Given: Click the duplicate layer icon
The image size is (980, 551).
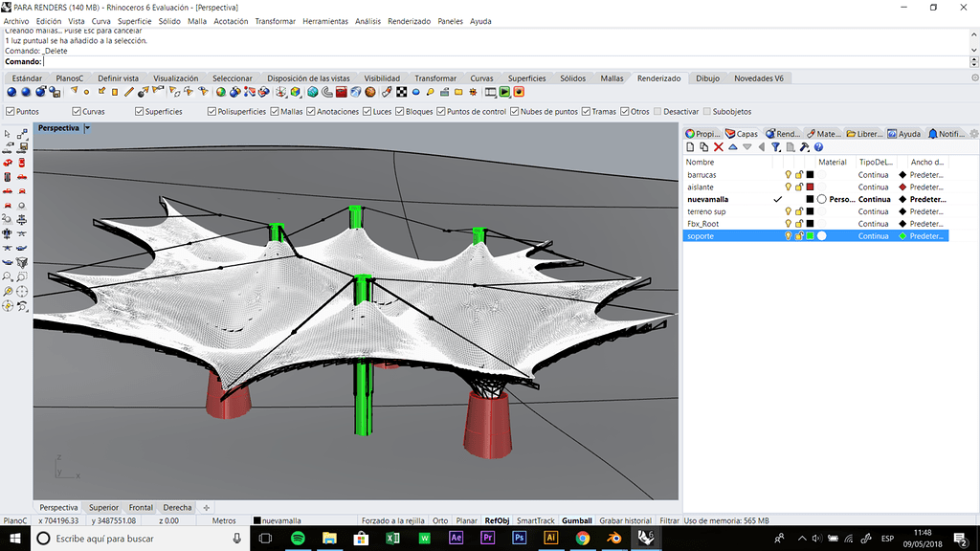Looking at the screenshot, I should coord(705,145).
